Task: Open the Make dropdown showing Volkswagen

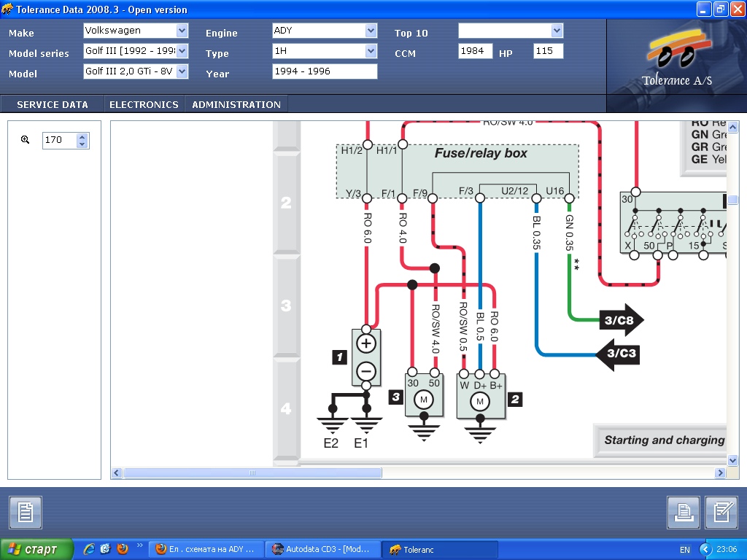Action: pyautogui.click(x=182, y=31)
